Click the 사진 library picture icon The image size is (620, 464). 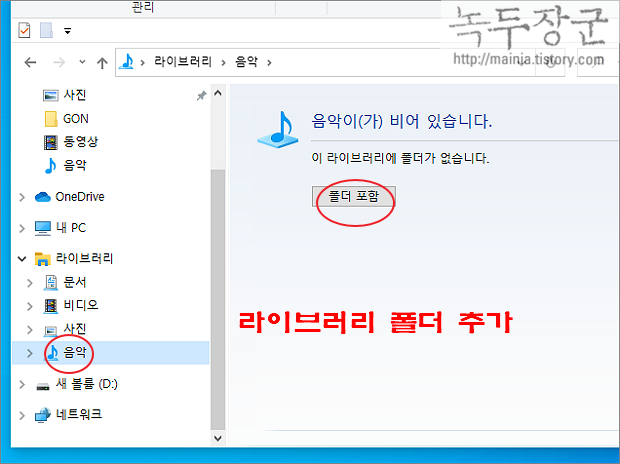[51, 330]
